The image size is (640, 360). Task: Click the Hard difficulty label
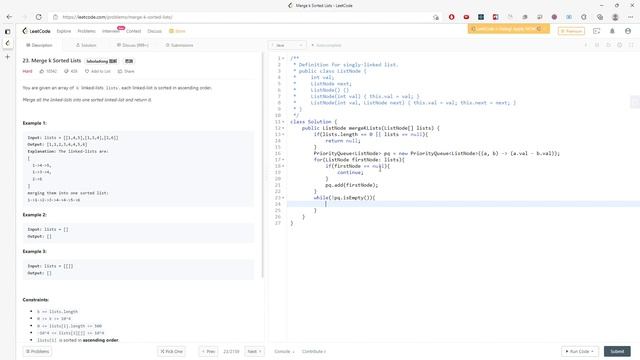click(27, 71)
